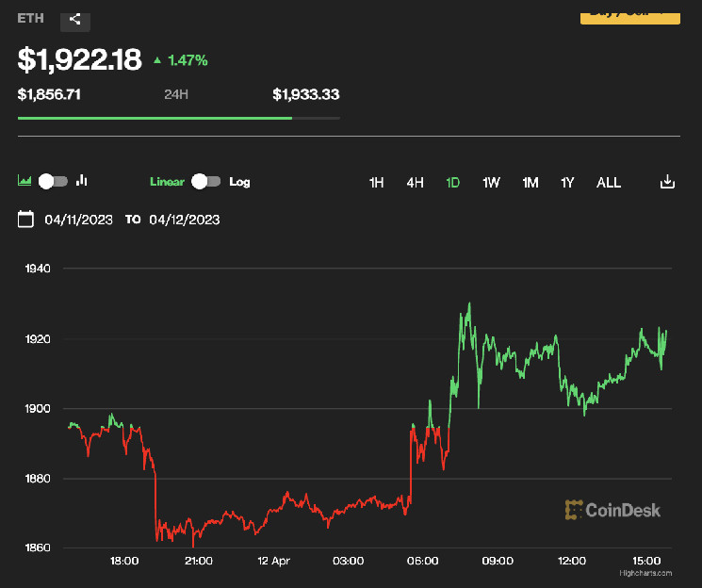The height and width of the screenshot is (588, 702).
Task: Click the yellow Buy / Sell button
Action: 629,13
